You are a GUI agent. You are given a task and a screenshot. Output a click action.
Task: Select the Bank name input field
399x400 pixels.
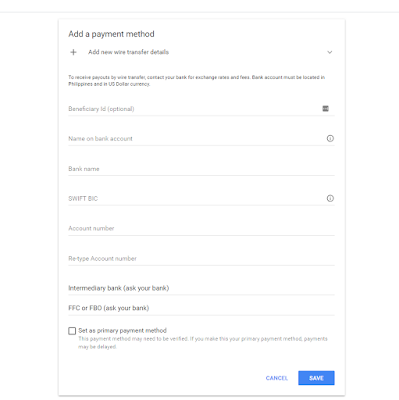[x=201, y=169]
